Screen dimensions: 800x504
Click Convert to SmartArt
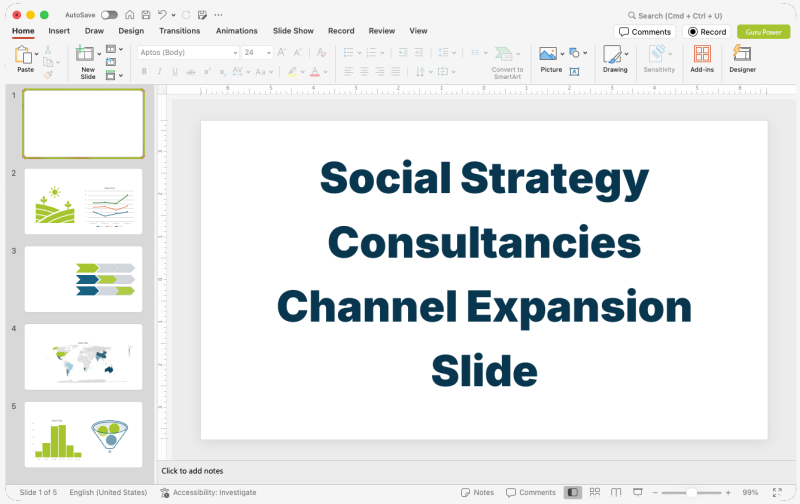click(x=507, y=63)
